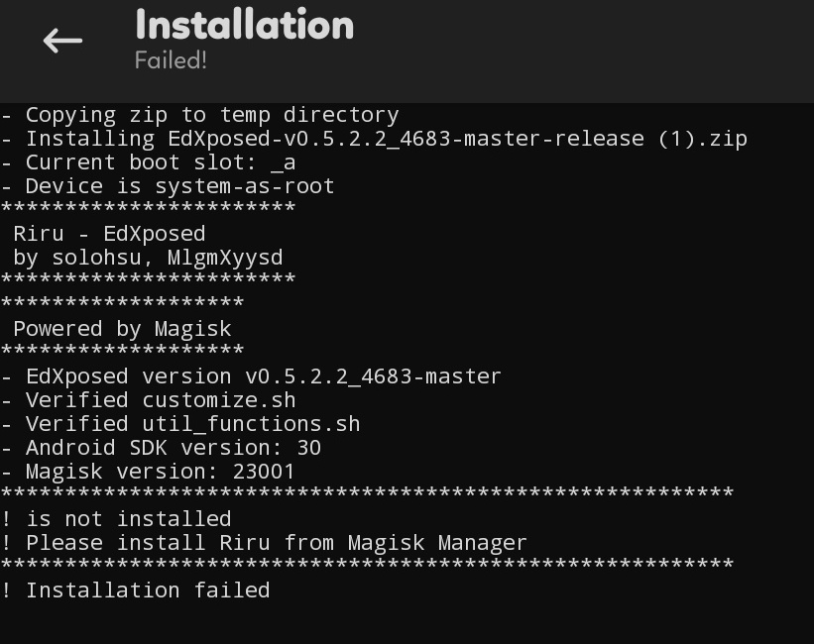
Task: Click the back arrow icon
Action: 61,40
